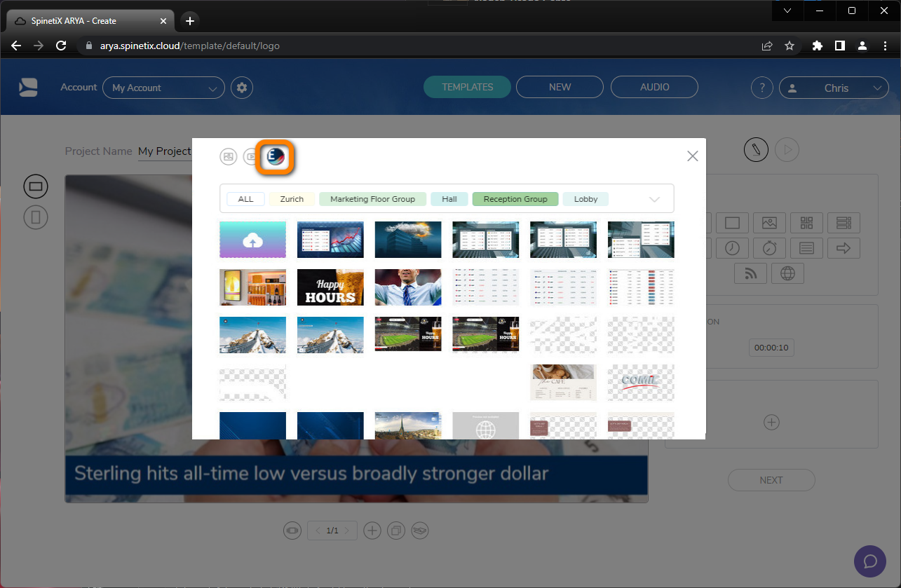The image size is (901, 588).
Task: Open the My Account dropdown
Action: click(x=163, y=87)
